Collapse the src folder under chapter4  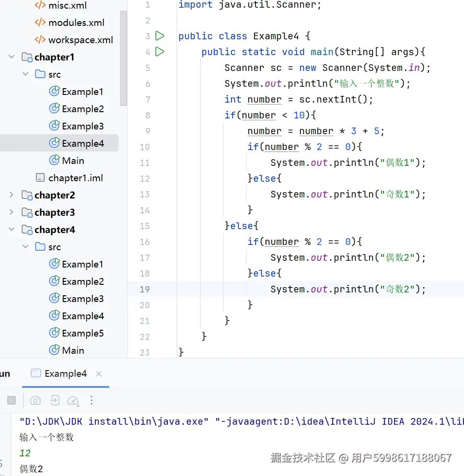point(25,247)
